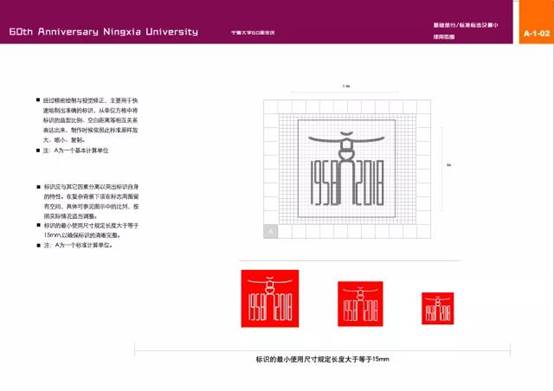
Task: Click the gray 1958 numerals in the diagram
Action: click(324, 183)
